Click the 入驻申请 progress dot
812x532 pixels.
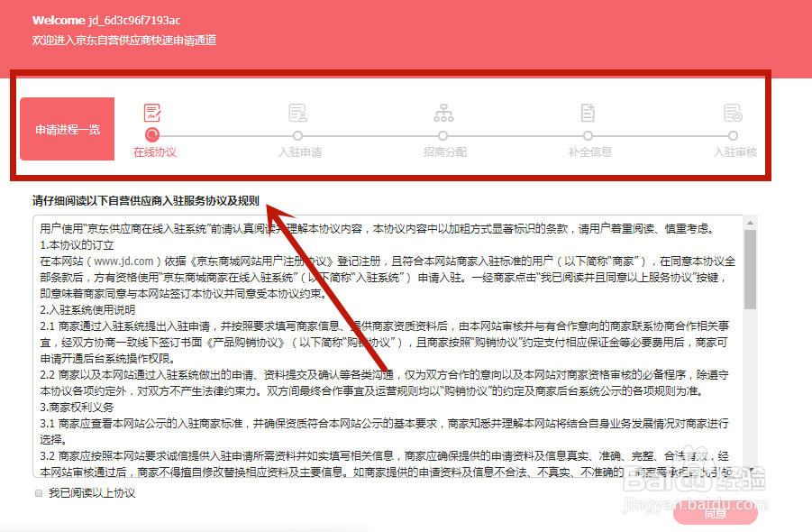pyautogui.click(x=297, y=136)
